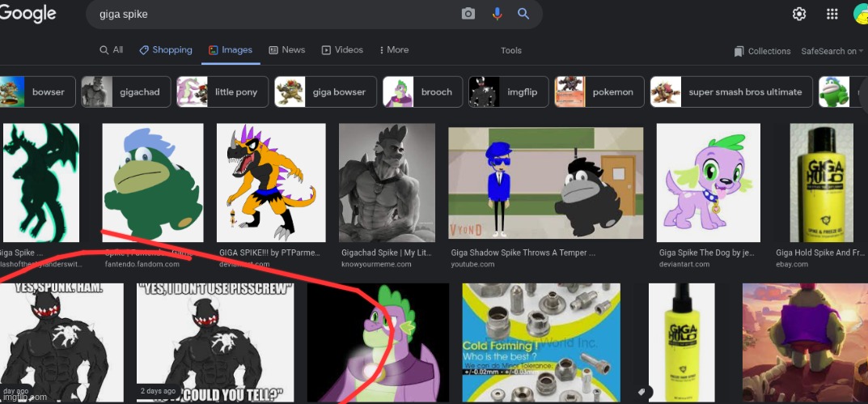Select the News results tab

[x=286, y=50]
